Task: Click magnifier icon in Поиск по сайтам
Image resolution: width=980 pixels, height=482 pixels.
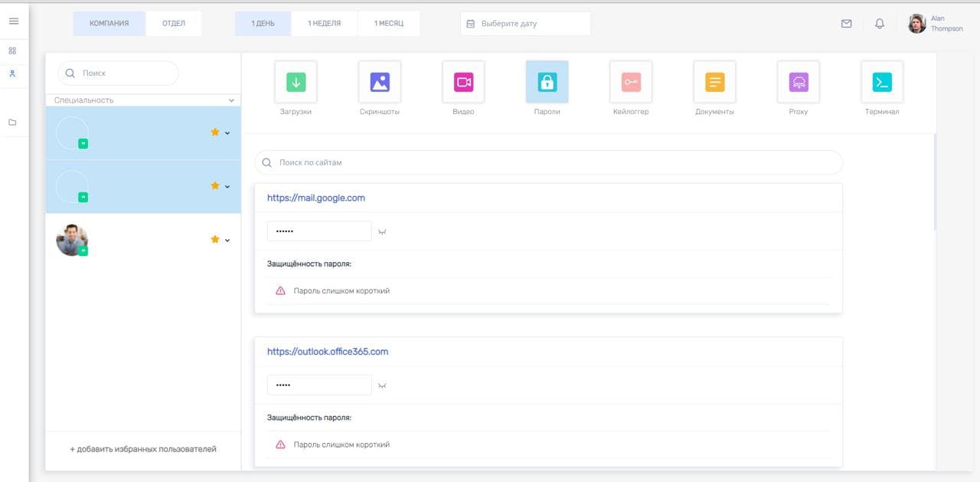Action: click(x=267, y=162)
